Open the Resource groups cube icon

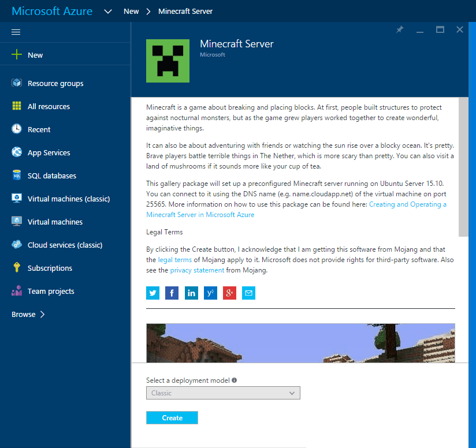click(x=17, y=83)
